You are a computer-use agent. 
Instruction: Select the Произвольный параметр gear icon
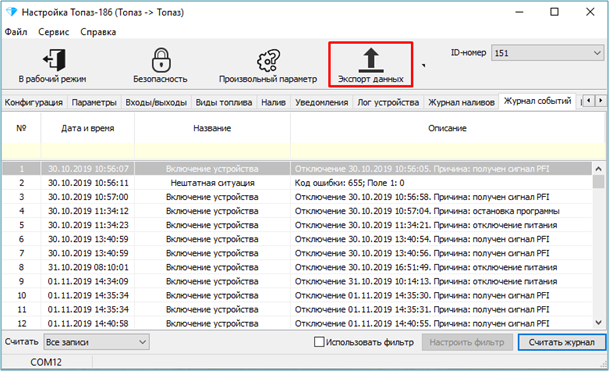pyautogui.click(x=268, y=60)
